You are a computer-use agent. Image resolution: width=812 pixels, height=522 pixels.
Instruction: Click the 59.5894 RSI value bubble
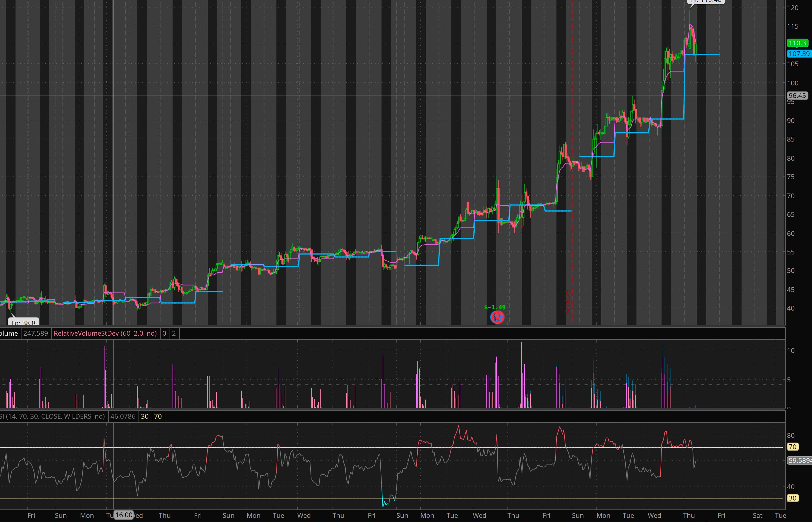click(x=799, y=460)
